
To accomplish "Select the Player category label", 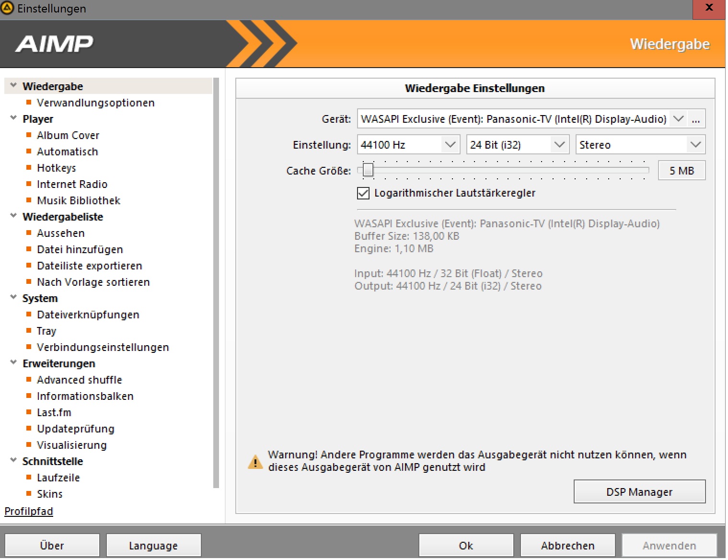I will (38, 119).
